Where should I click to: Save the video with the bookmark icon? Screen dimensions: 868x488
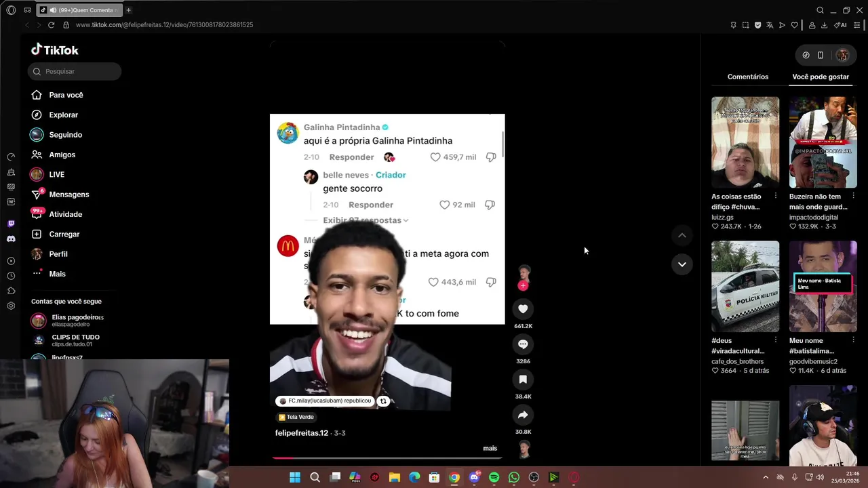pyautogui.click(x=523, y=380)
